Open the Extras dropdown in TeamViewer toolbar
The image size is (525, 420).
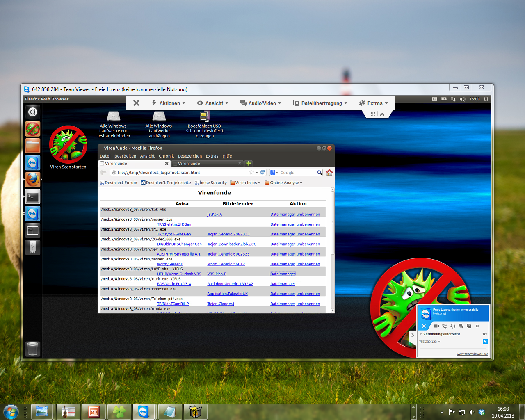(x=373, y=103)
